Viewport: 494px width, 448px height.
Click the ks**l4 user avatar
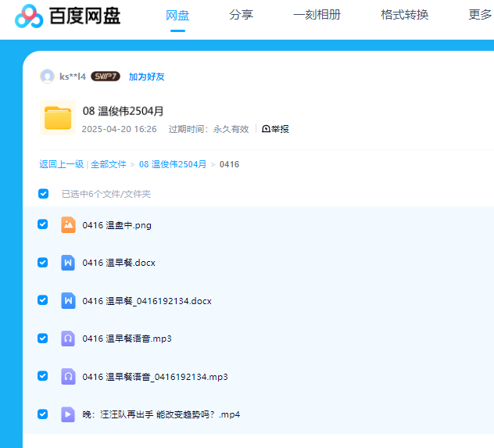coord(48,77)
